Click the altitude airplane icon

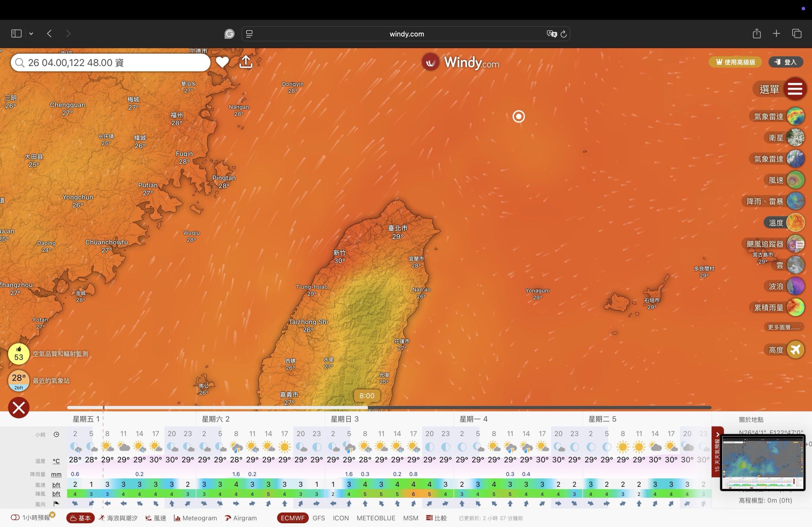(795, 350)
